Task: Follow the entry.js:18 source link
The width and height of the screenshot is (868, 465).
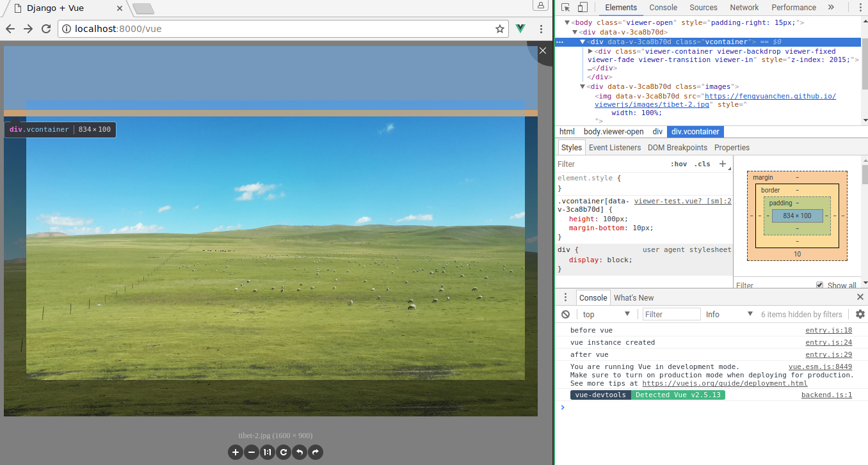Action: [829, 330]
